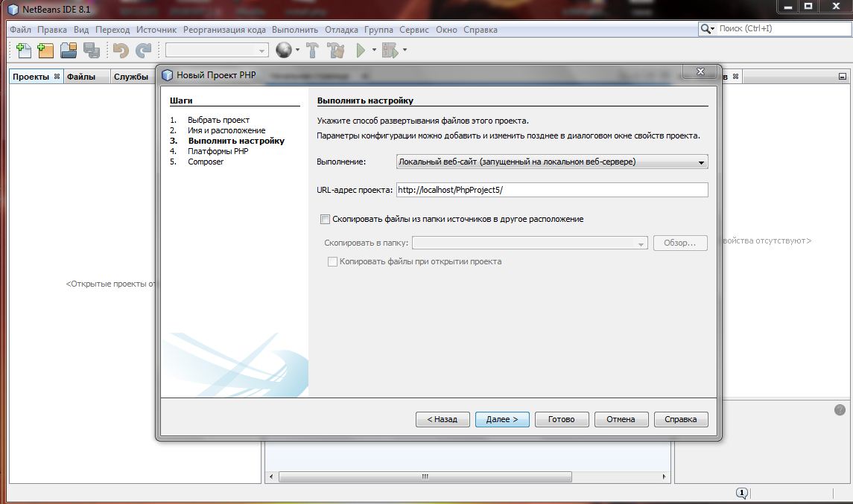Click the Debug Project toolbar icon
The width and height of the screenshot is (853, 504).
point(390,51)
